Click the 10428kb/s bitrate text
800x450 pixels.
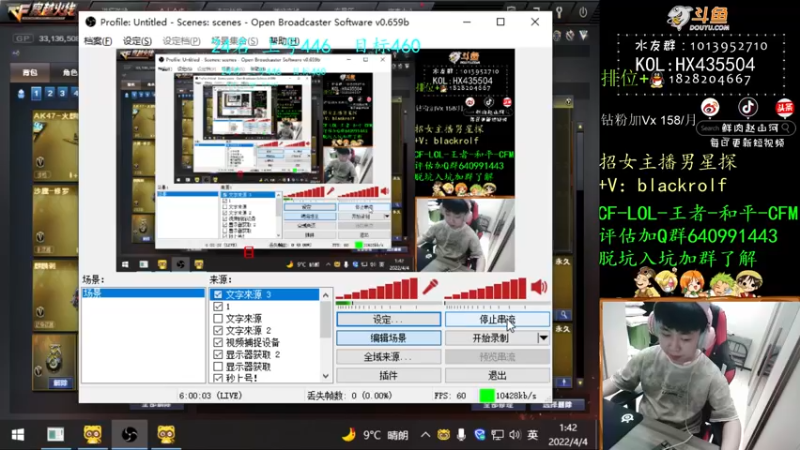click(516, 395)
